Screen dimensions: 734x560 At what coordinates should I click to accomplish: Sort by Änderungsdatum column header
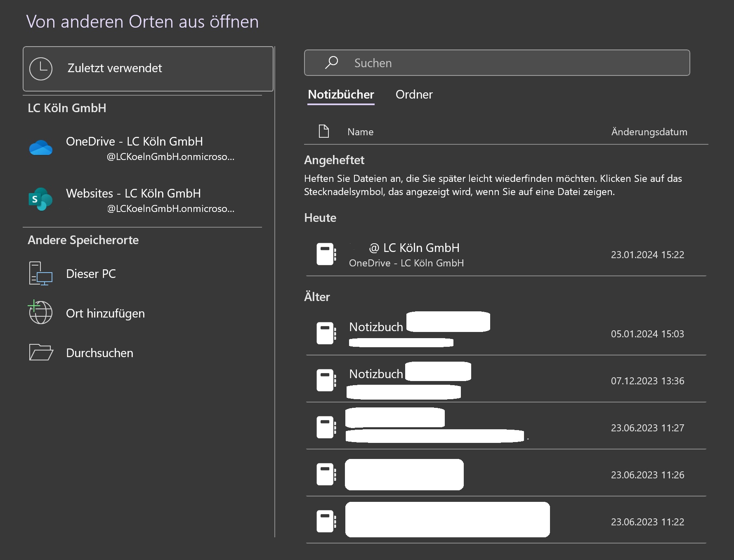click(x=649, y=132)
